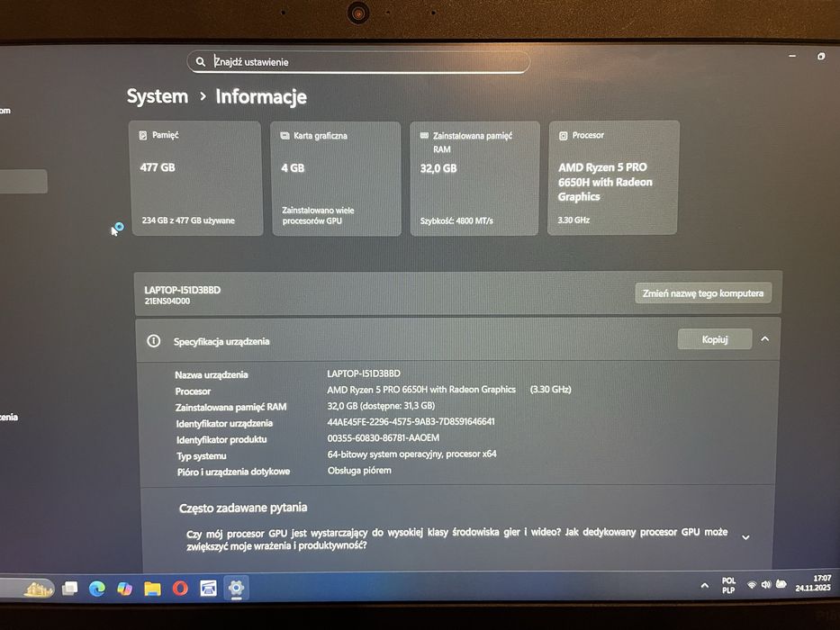840x630 pixels.
Task: Click the info icon next to Specyfikacja urządzenia
Action: point(154,341)
